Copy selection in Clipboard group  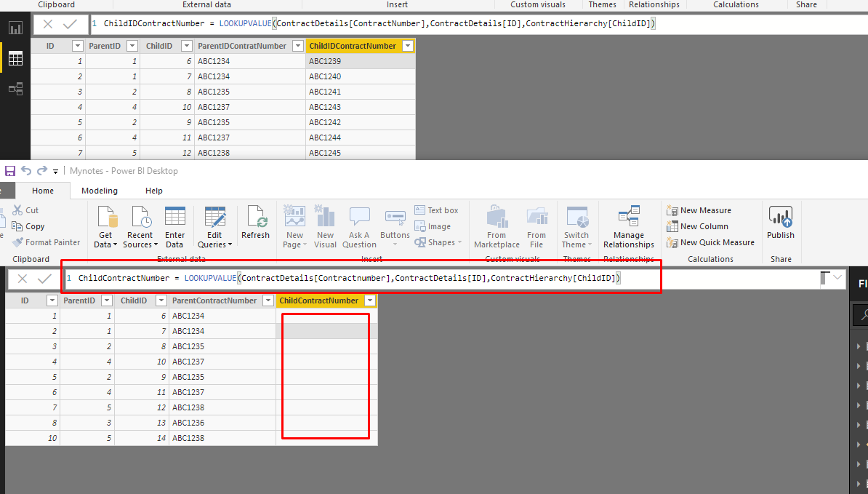tap(28, 226)
